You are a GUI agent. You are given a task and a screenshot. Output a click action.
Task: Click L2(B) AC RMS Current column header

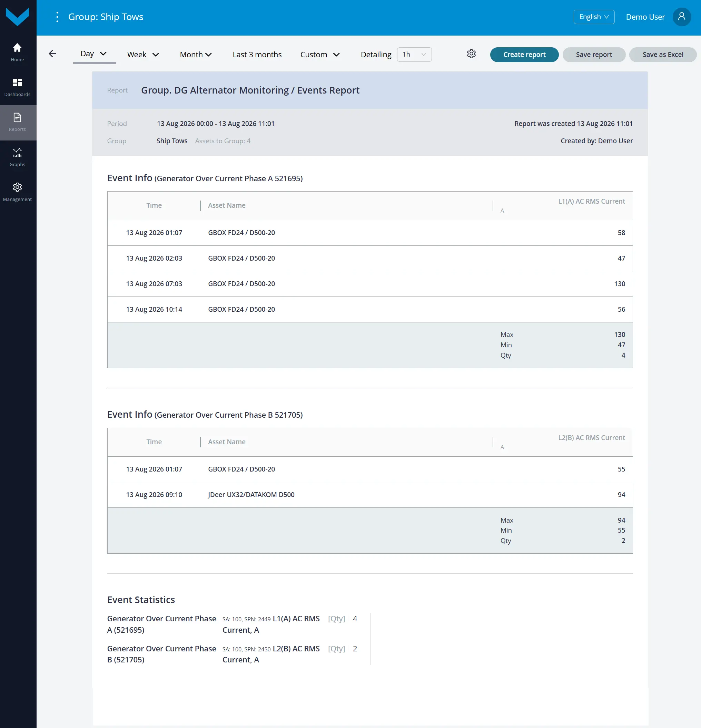tap(591, 438)
